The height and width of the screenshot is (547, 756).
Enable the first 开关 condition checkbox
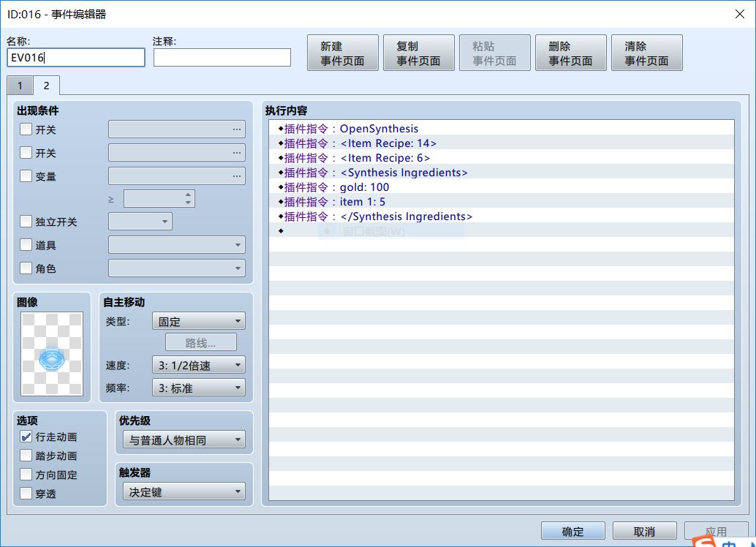point(26,129)
